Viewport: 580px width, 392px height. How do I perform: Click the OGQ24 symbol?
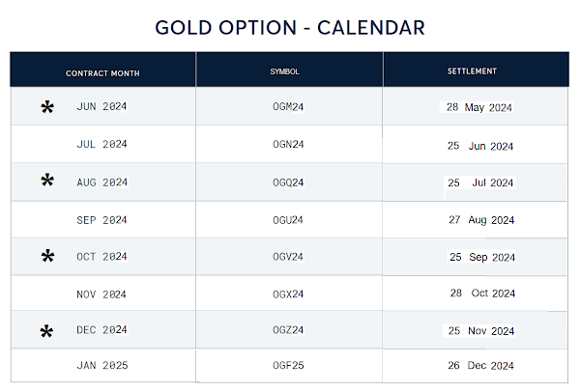[x=289, y=182]
